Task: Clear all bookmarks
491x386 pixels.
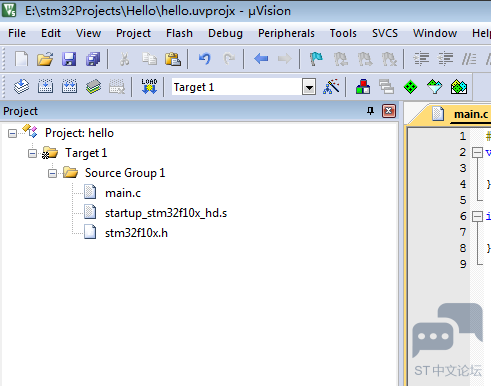Action: 389,59
